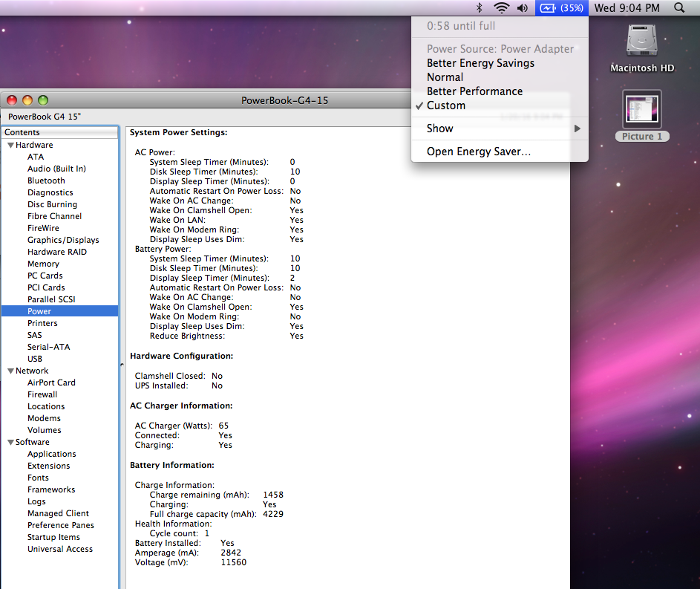This screenshot has width=700, height=589.
Task: Select ATA in the contents list
Action: click(x=36, y=157)
